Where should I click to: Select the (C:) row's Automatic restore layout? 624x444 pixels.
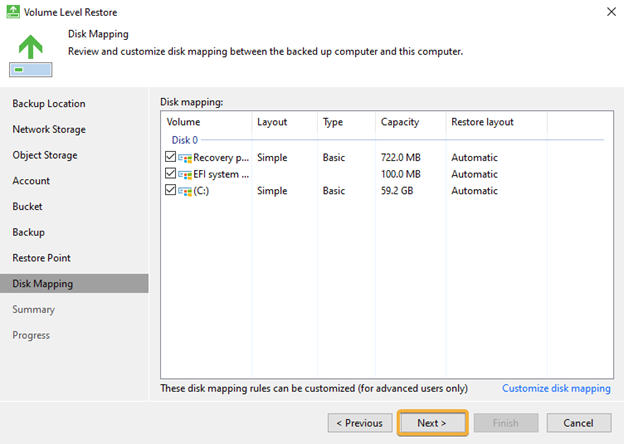[474, 191]
